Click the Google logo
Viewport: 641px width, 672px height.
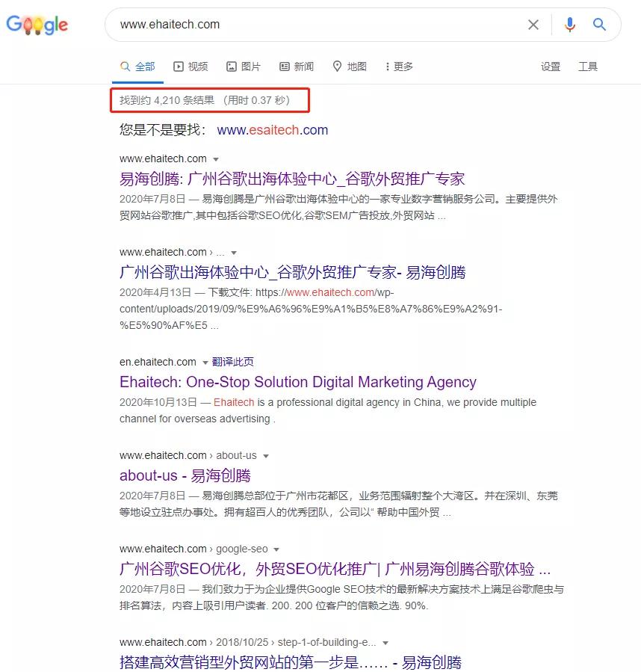pyautogui.click(x=37, y=25)
